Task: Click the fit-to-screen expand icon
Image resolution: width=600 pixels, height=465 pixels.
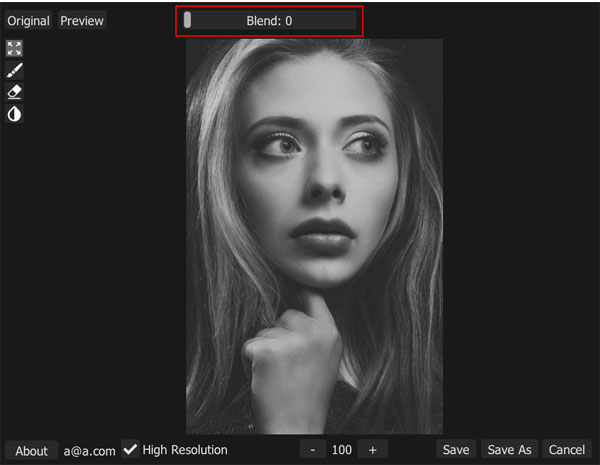Action: 14,48
